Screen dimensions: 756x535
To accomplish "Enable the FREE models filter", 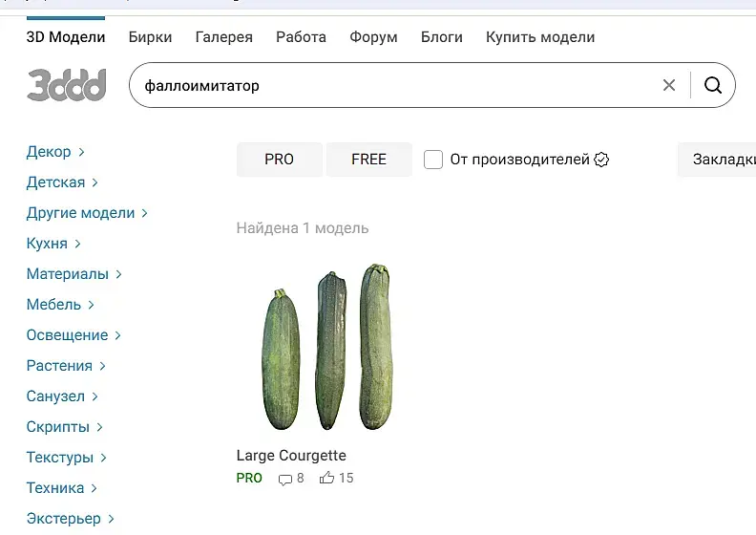I will pos(368,160).
